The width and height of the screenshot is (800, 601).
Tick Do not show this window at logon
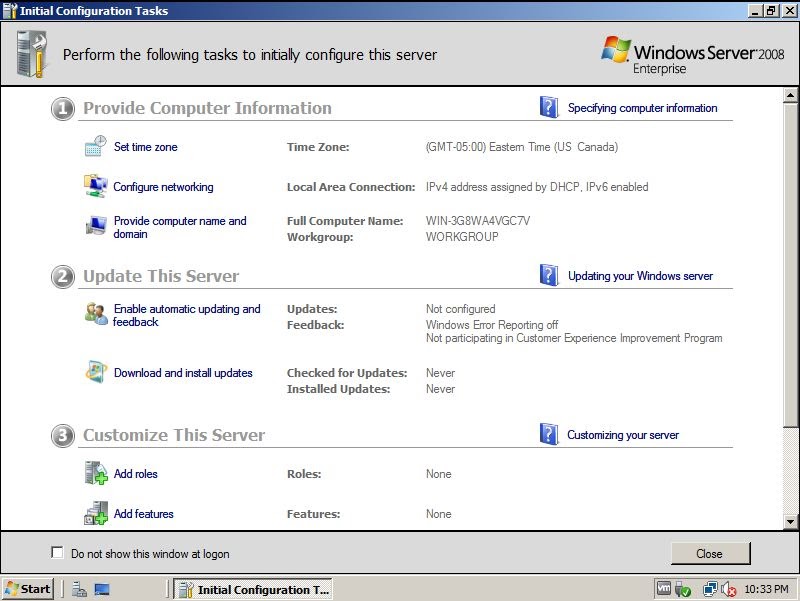pyautogui.click(x=57, y=553)
